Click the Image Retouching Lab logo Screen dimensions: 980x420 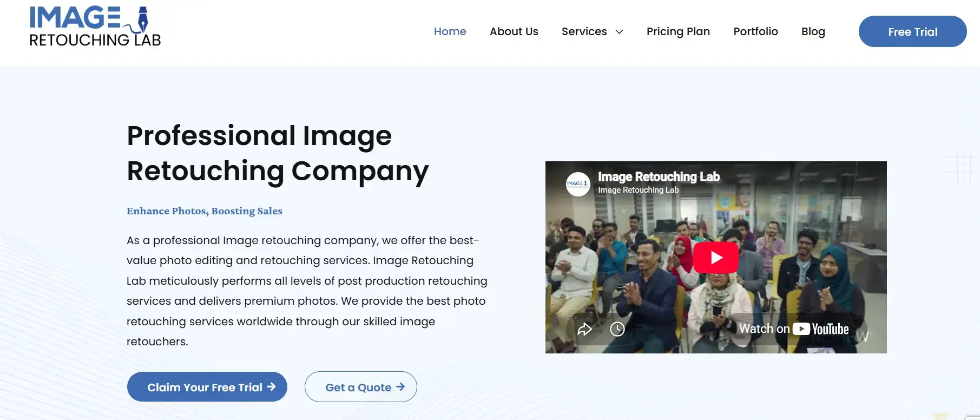pos(95,27)
